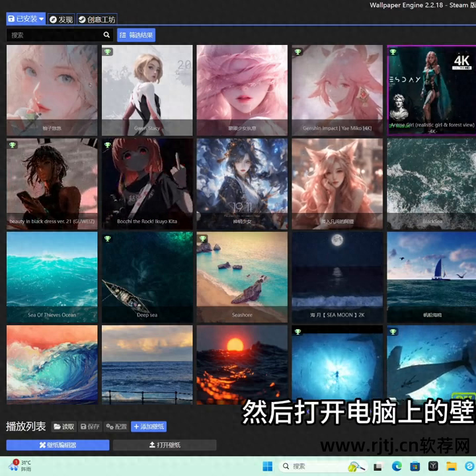Select the Deep sea wallpaper
Screen dimensions: 476x476
[x=147, y=277]
